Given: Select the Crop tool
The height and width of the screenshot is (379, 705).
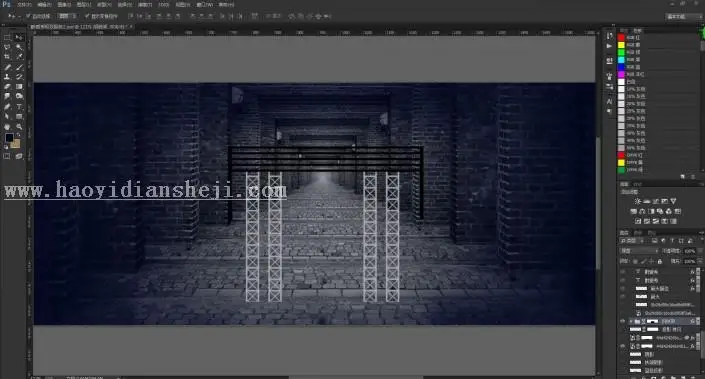Looking at the screenshot, I should (x=7, y=57).
